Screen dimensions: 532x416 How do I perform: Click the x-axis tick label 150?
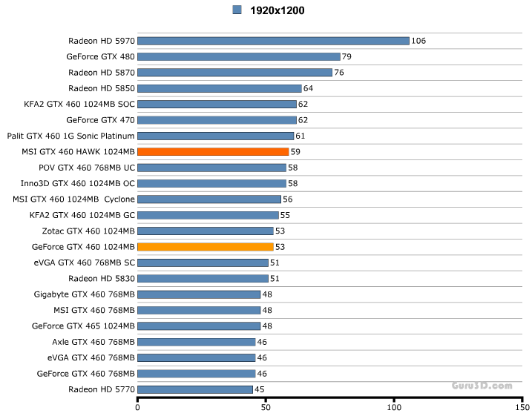(x=522, y=407)
